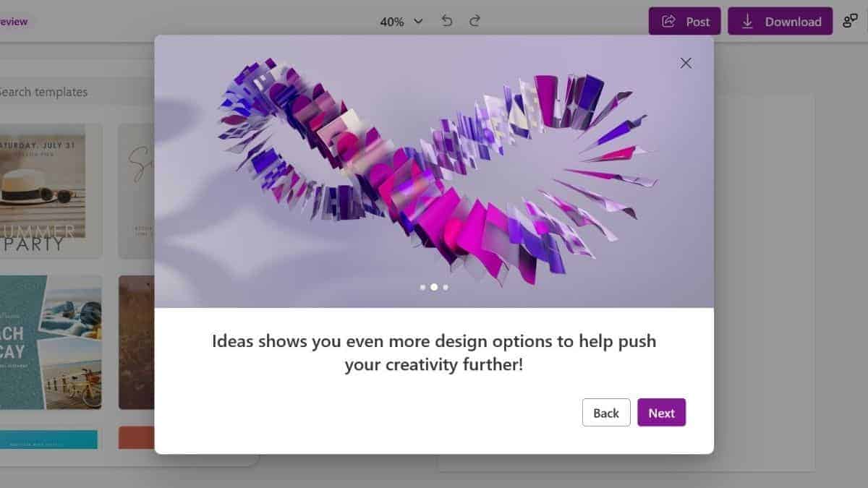
Task: Click the Download button
Action: pyautogui.click(x=780, y=22)
